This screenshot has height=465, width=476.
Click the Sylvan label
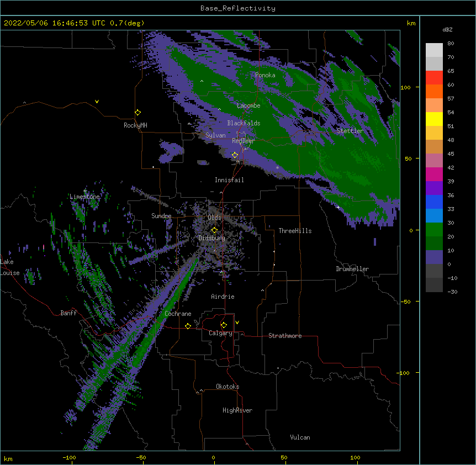coord(215,135)
